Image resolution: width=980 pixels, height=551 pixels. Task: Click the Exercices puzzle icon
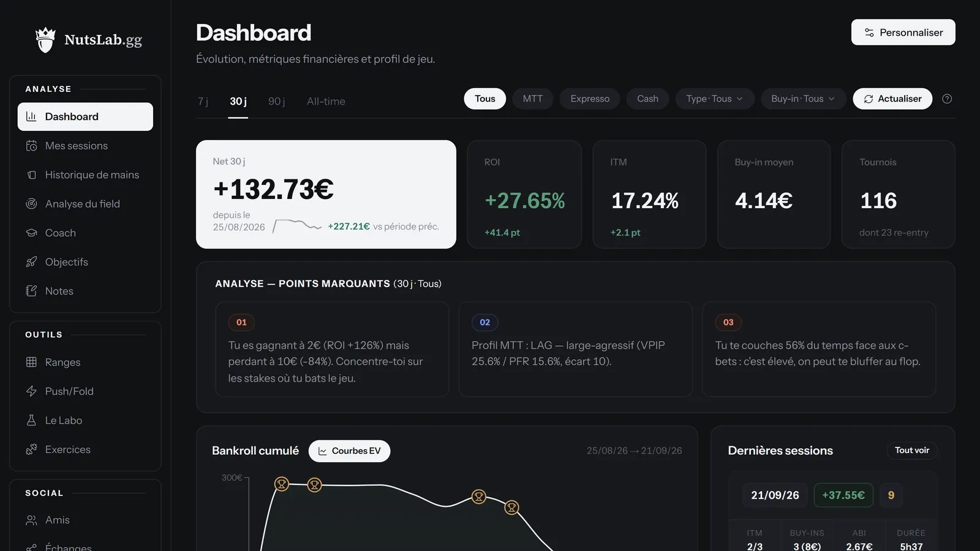click(x=31, y=449)
